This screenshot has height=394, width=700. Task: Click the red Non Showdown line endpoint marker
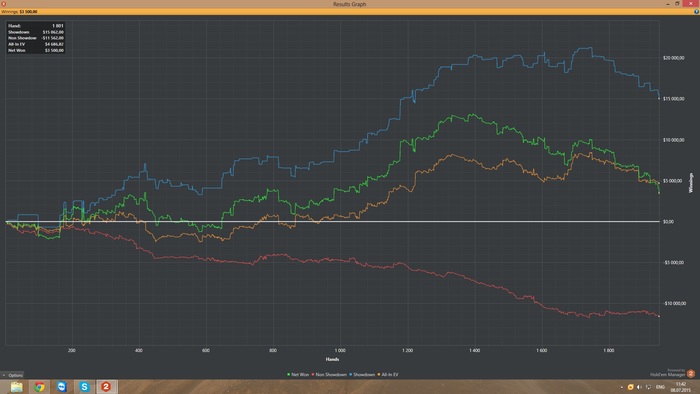659,316
